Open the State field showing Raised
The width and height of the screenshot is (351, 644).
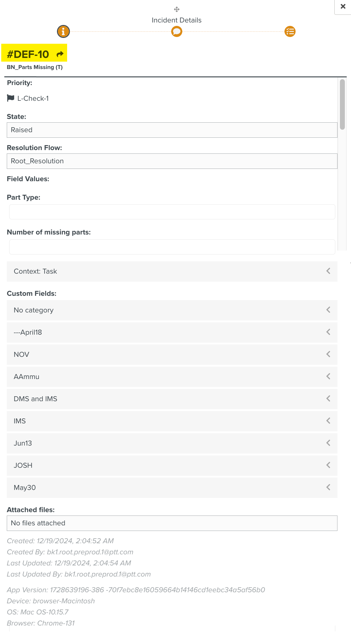(x=172, y=130)
